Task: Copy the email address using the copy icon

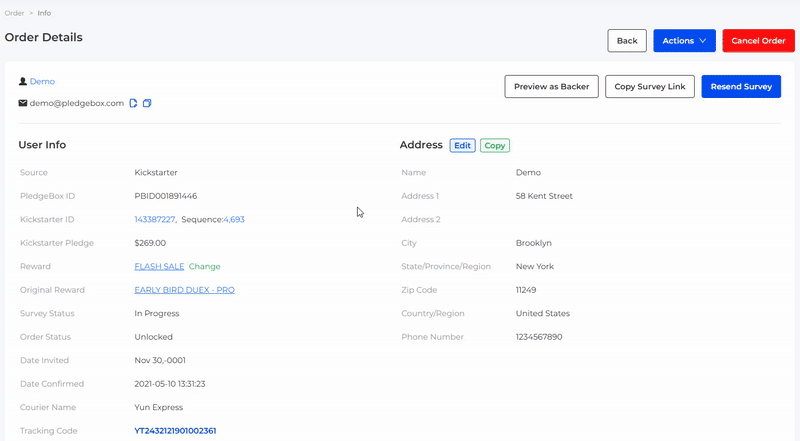Action: [147, 103]
